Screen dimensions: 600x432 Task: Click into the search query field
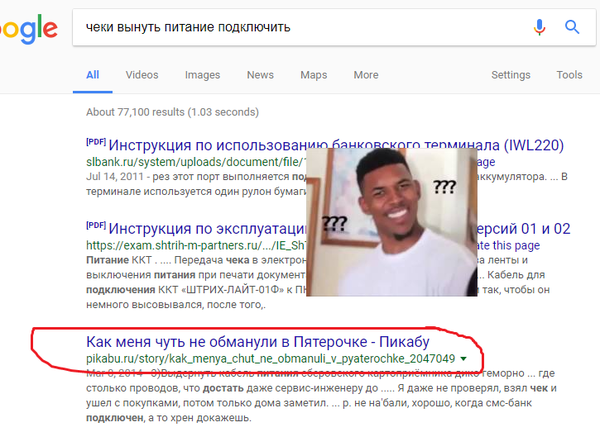coord(300,27)
